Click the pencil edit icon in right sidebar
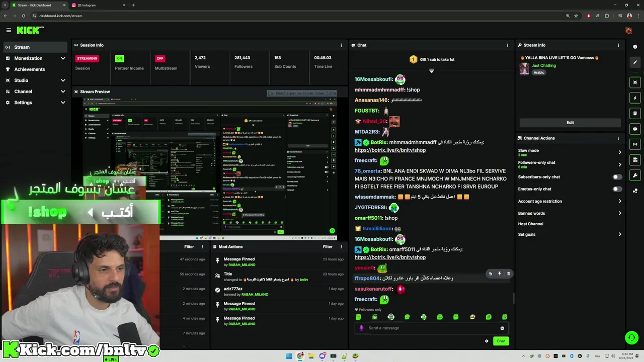Screen dimensions: 644x362 tap(635, 63)
